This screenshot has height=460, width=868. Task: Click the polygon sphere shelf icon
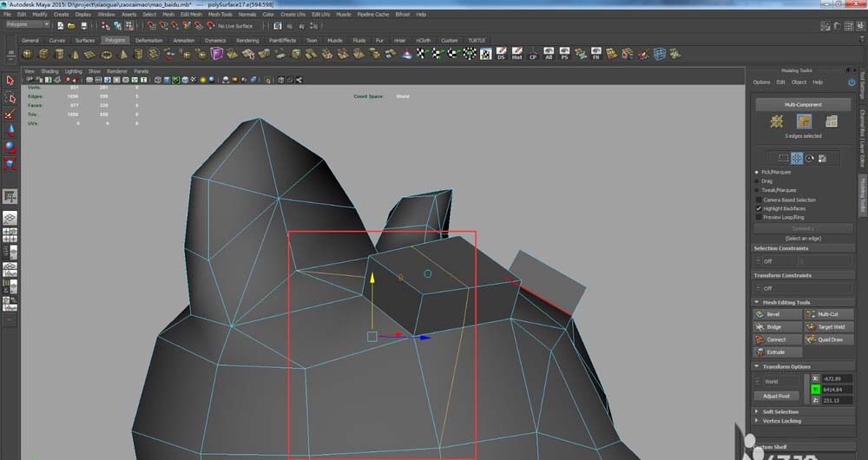[x=28, y=54]
